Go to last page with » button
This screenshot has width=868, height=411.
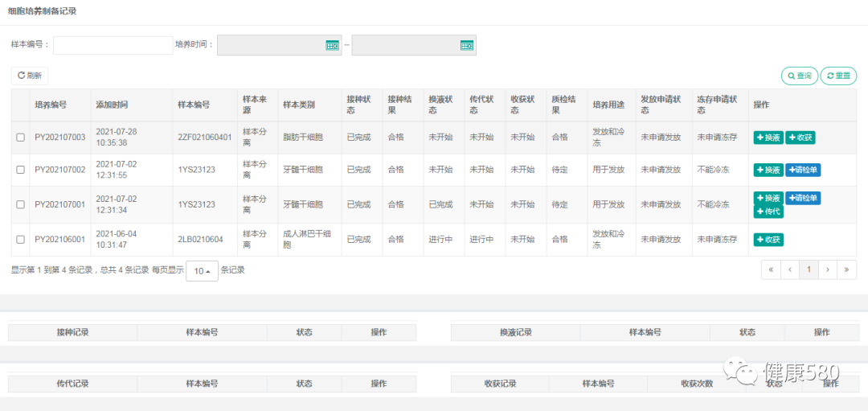tap(846, 269)
